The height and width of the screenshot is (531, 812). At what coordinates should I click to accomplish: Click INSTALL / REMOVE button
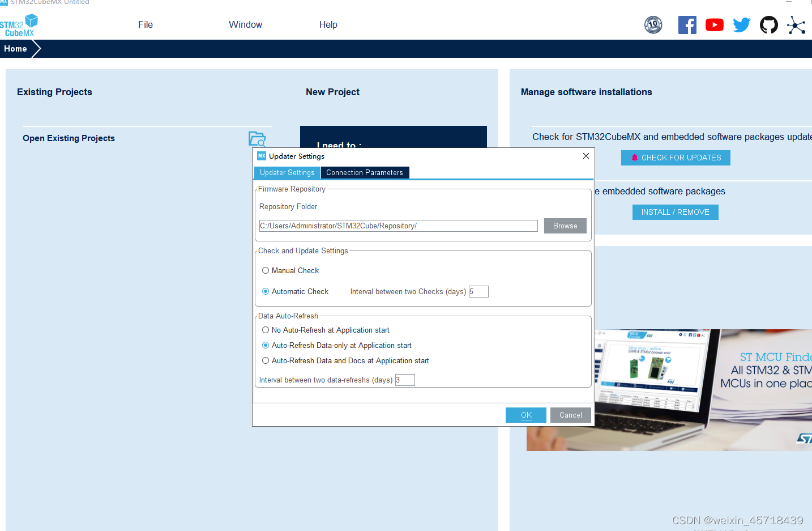click(x=675, y=213)
